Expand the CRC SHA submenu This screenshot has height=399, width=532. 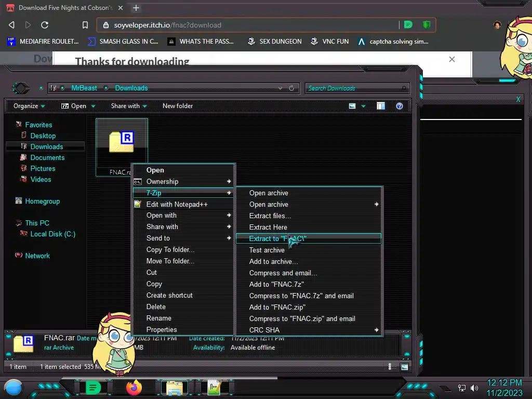click(309, 330)
